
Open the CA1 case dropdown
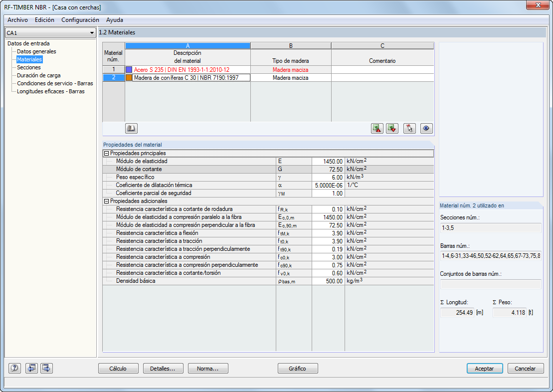pos(50,33)
